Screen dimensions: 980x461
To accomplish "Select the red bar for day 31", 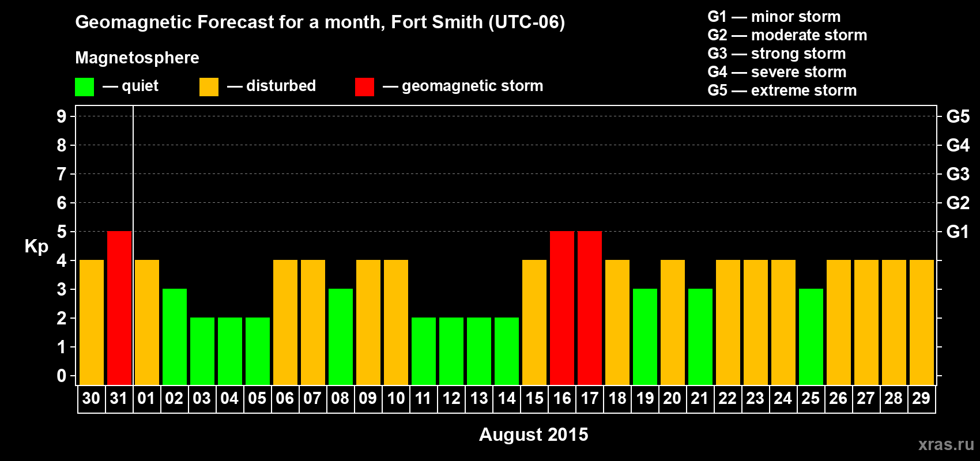I will coord(119,308).
